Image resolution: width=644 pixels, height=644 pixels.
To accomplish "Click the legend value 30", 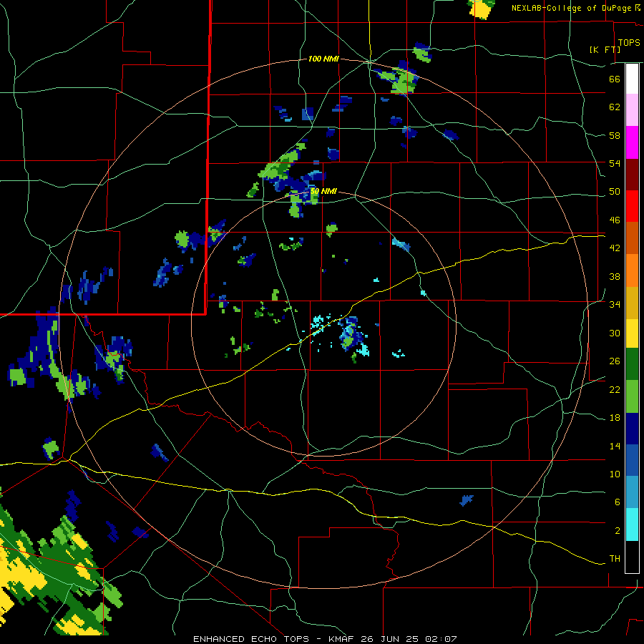I will pyautogui.click(x=615, y=333).
